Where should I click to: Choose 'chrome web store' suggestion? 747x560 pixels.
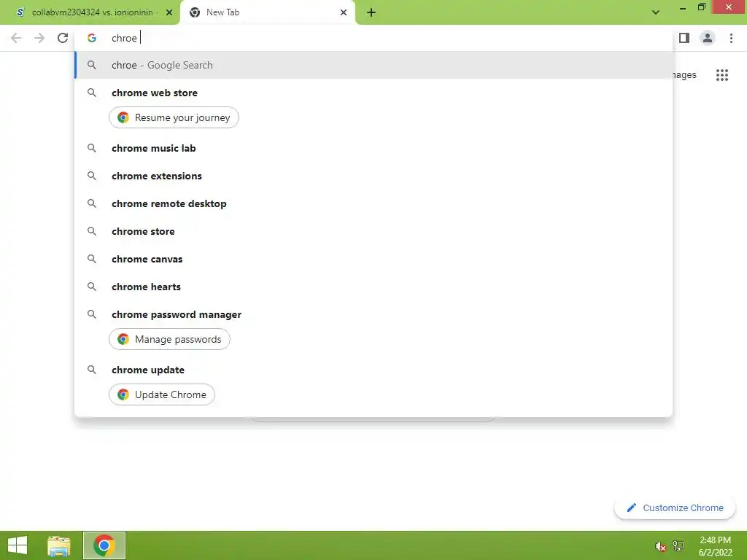pos(374,93)
